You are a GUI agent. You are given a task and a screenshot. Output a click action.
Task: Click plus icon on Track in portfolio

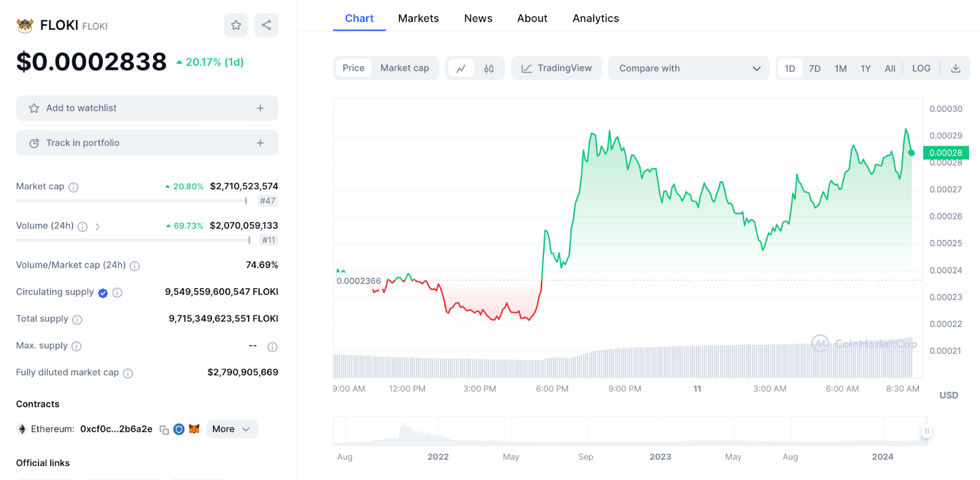coord(260,143)
